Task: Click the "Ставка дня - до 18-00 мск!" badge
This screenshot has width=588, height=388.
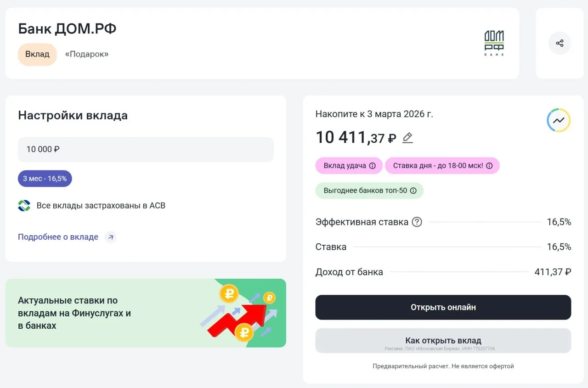Action: [x=438, y=166]
